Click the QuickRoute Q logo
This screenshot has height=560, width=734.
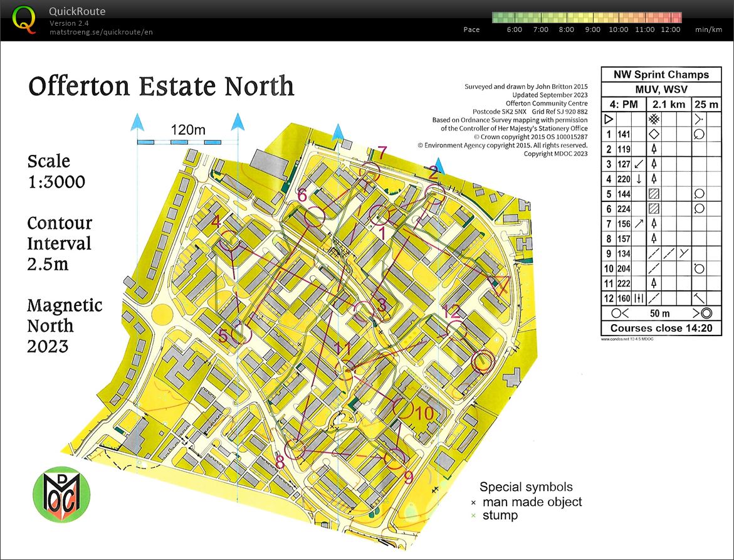(24, 20)
